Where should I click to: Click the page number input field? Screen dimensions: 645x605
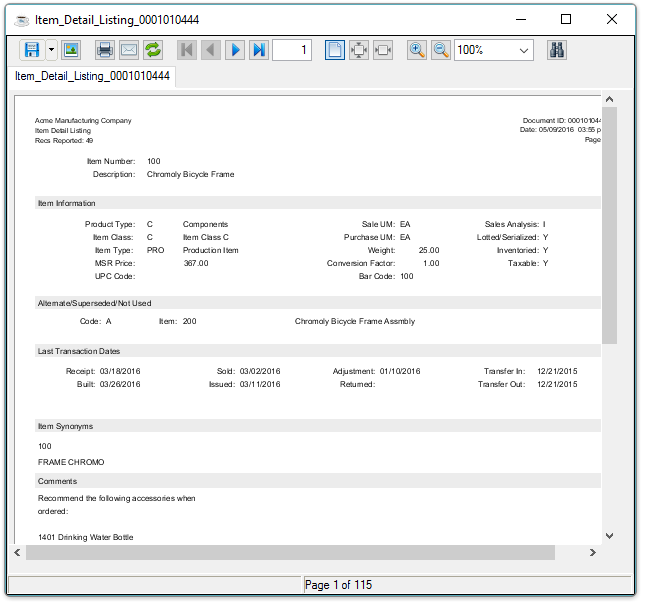pyautogui.click(x=292, y=50)
